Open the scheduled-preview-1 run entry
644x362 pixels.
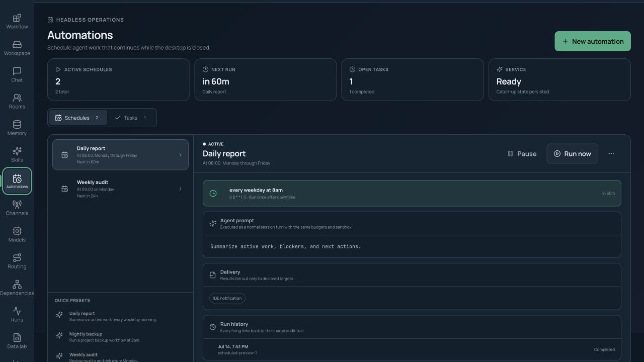tap(412, 349)
